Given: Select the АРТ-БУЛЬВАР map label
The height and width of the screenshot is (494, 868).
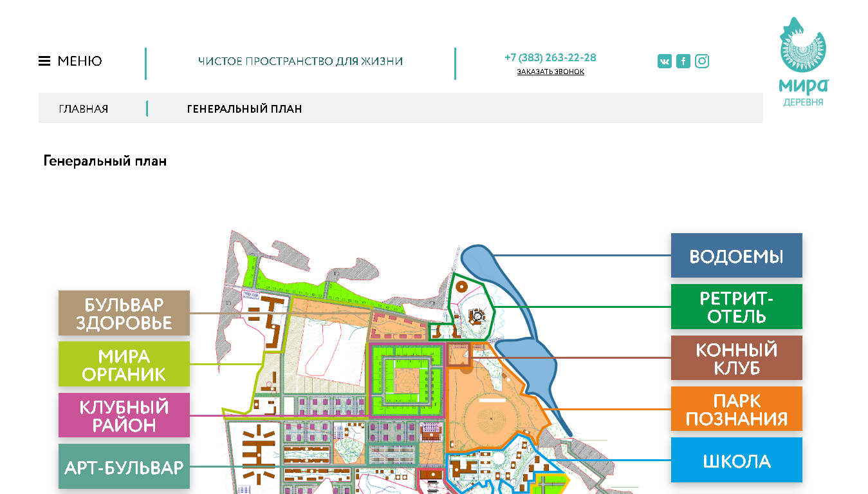Looking at the screenshot, I should coord(124,467).
